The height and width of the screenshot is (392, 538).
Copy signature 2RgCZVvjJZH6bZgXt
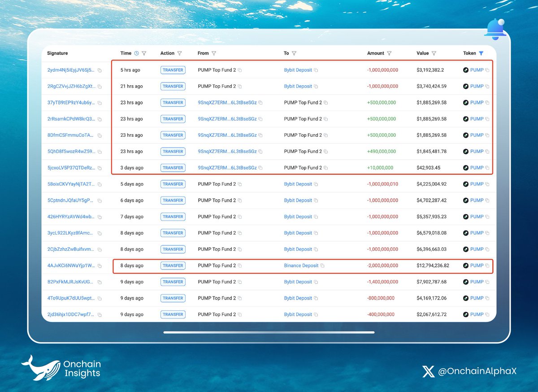[100, 87]
